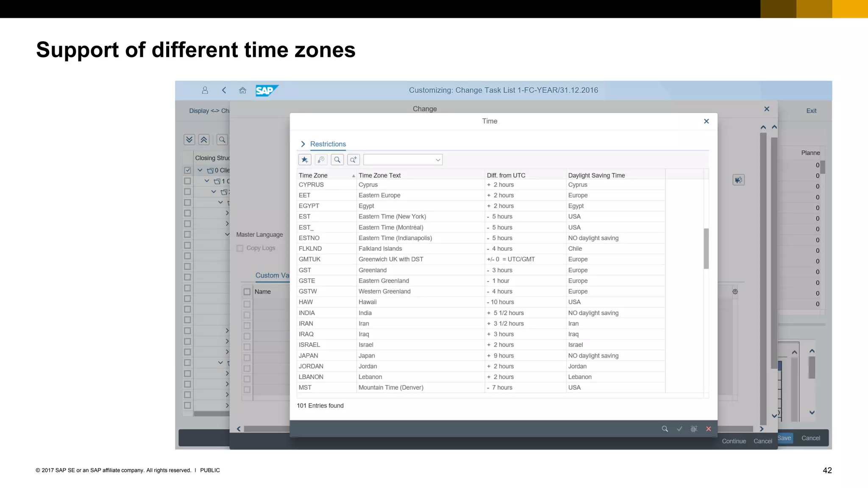
Task: Click the magnifier search icon in Time dialog toolbar
Action: [337, 160]
